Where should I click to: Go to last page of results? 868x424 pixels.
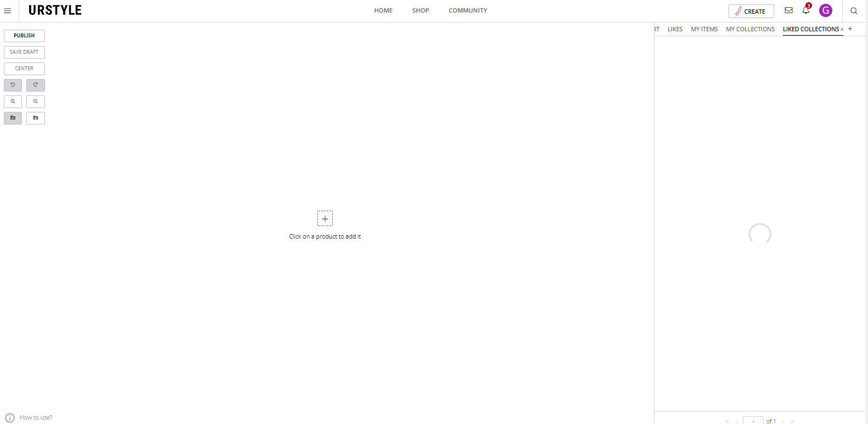792,421
